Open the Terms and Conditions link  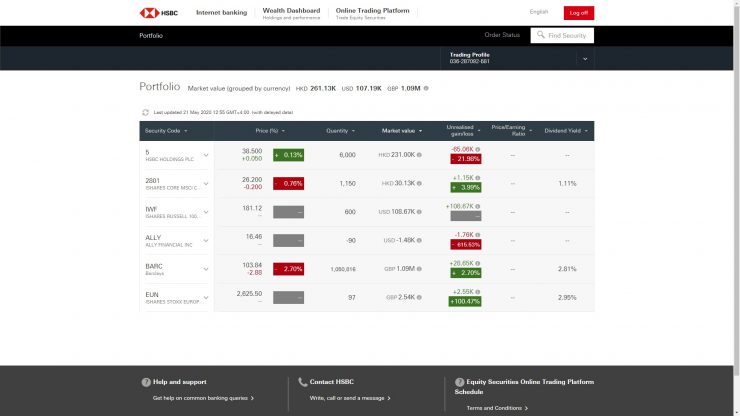pos(497,408)
